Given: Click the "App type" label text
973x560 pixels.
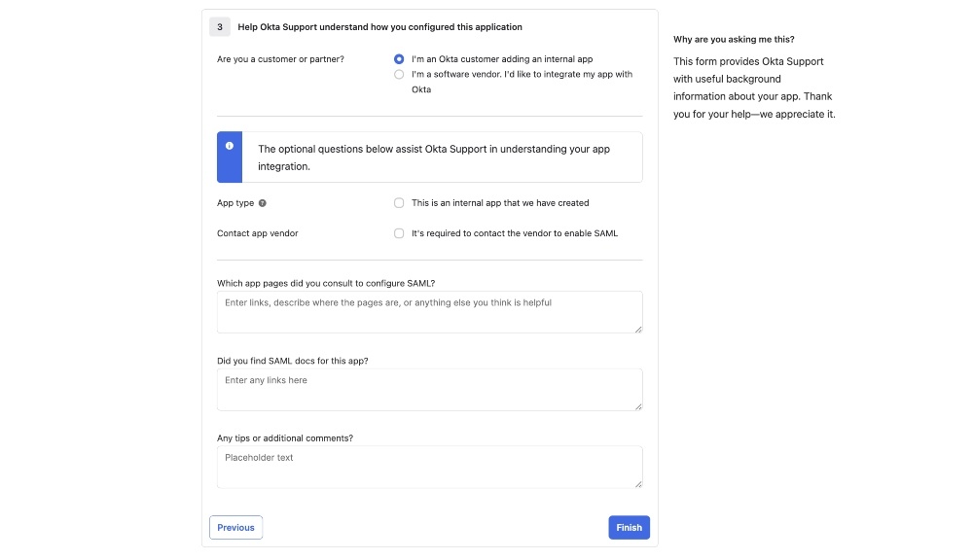Looking at the screenshot, I should coord(235,203).
